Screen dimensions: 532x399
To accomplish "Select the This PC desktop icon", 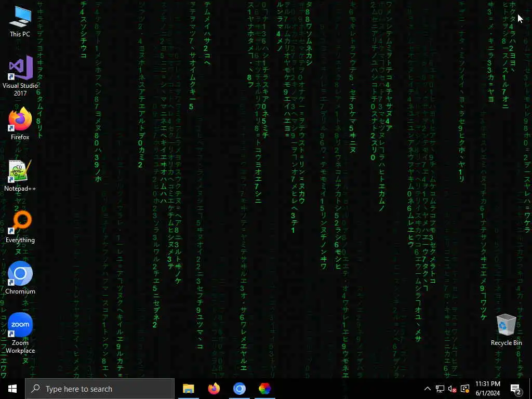I will (x=20, y=21).
